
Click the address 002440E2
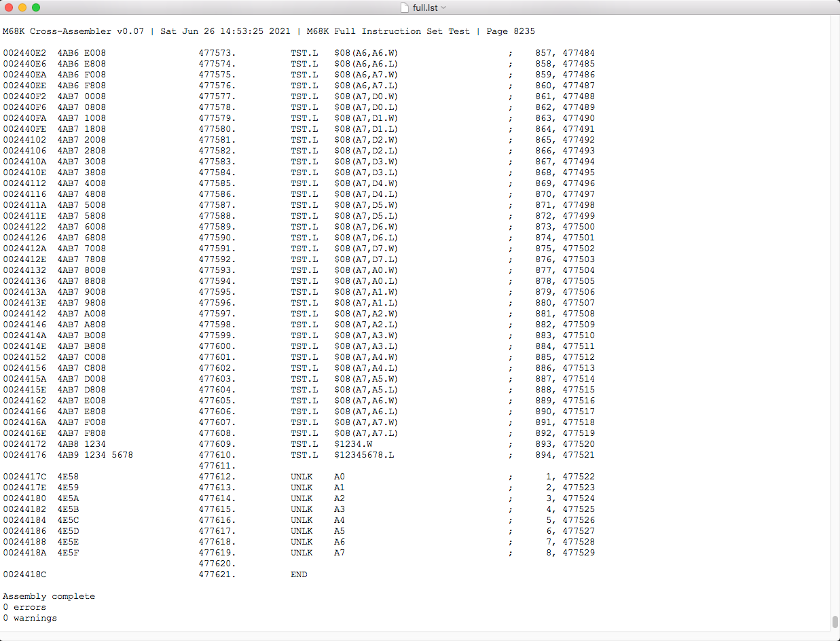(24, 53)
